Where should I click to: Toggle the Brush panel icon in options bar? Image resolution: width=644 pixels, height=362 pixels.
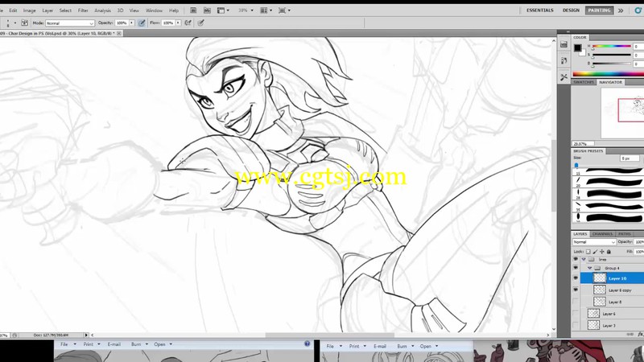pyautogui.click(x=25, y=23)
